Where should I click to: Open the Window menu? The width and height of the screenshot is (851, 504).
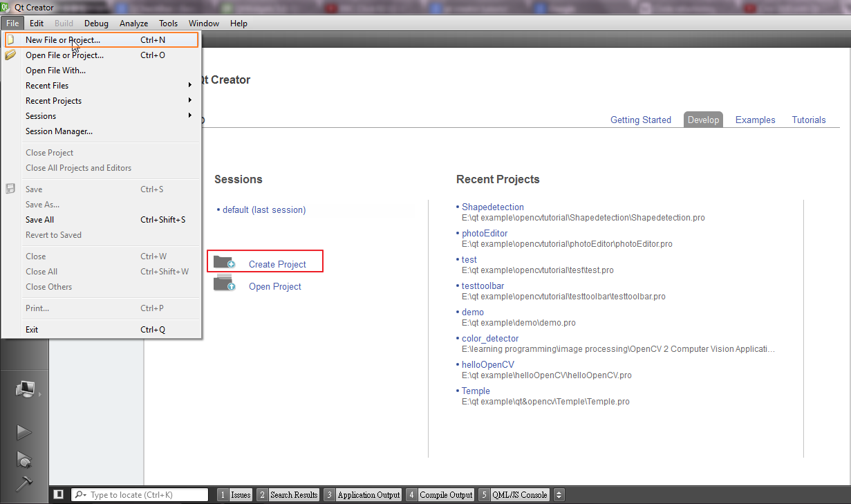[x=204, y=23]
